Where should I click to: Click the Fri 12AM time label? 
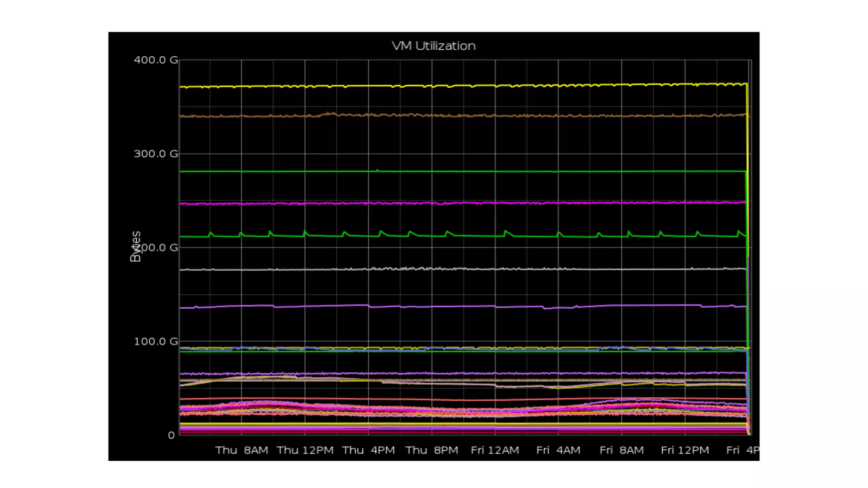click(495, 450)
